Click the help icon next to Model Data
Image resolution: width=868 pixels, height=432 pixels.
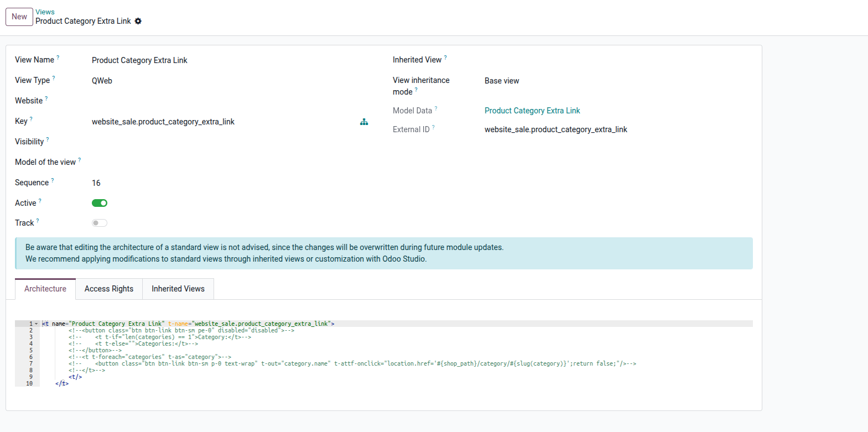436,108
